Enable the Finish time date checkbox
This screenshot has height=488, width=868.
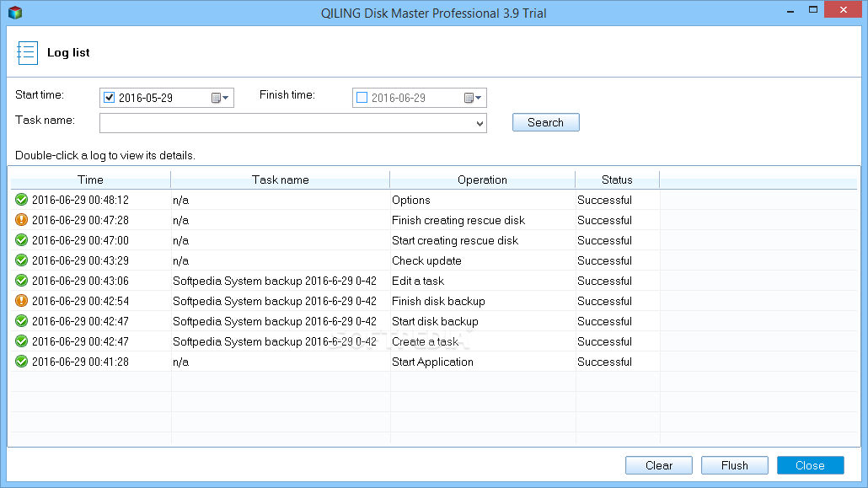[362, 98]
